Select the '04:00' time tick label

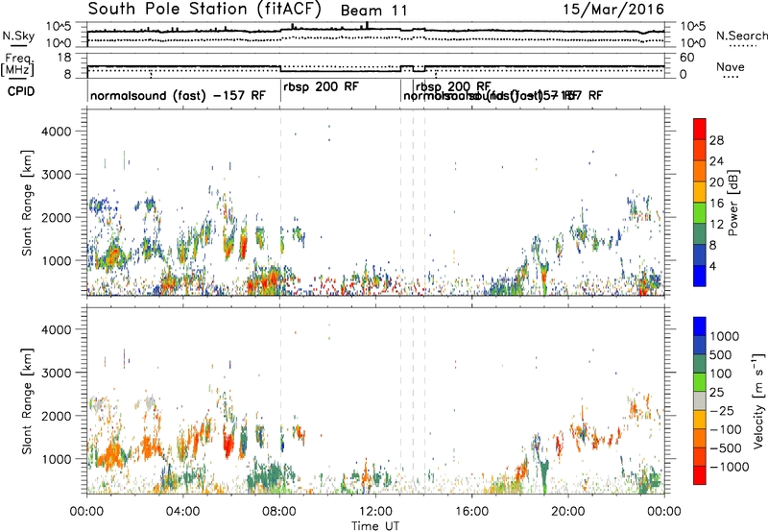[182, 512]
